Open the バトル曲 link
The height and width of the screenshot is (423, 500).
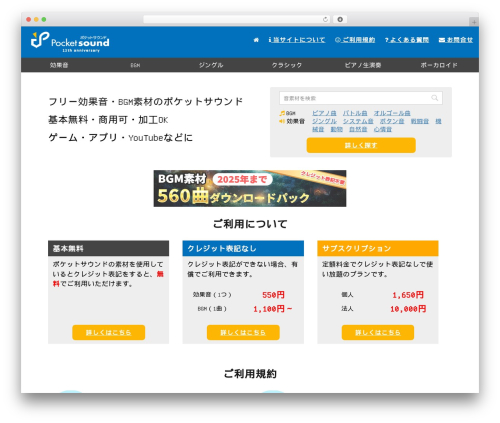click(x=355, y=113)
